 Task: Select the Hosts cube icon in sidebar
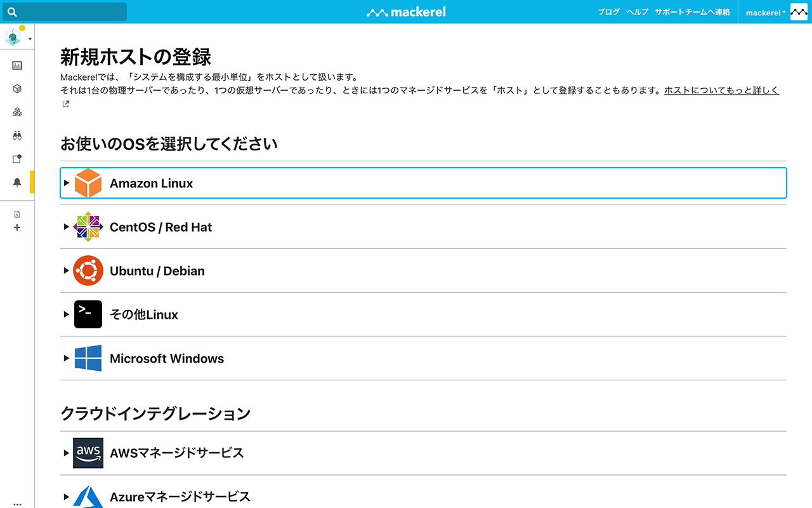click(x=16, y=88)
